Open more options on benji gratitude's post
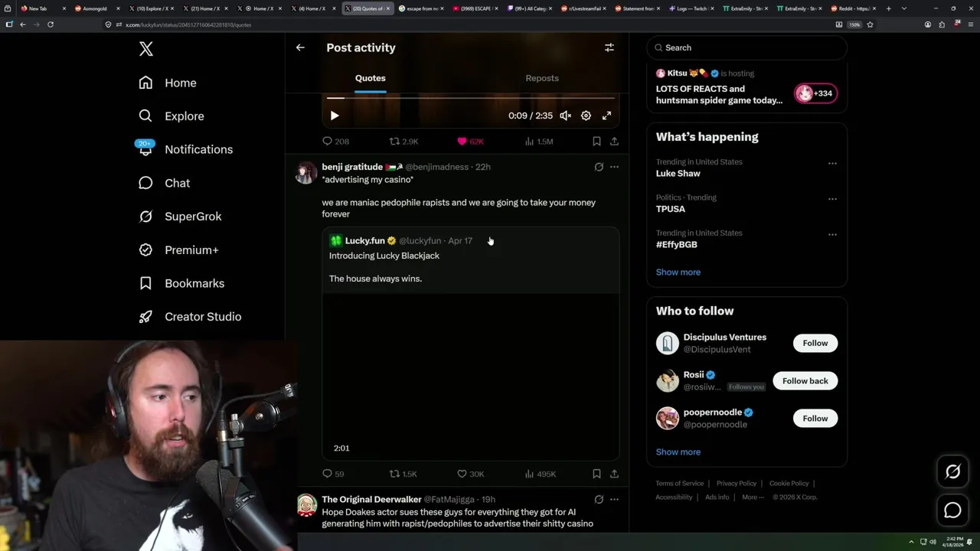 coord(614,167)
